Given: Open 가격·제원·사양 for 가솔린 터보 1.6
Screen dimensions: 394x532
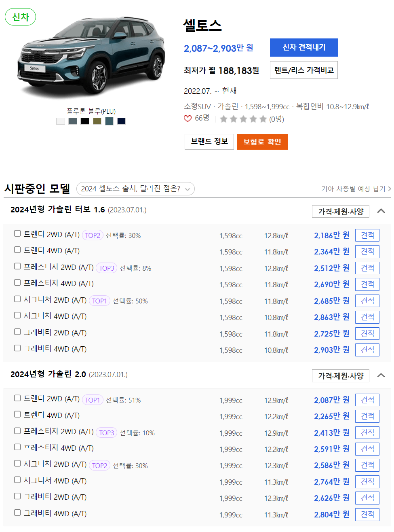Looking at the screenshot, I should click(x=341, y=211).
